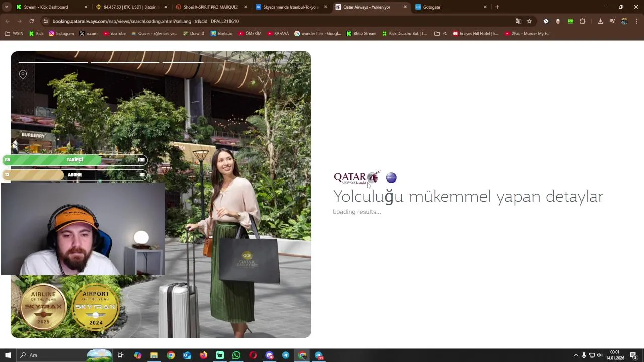
Task: Reload the Qatar Airways page
Action: (31, 21)
